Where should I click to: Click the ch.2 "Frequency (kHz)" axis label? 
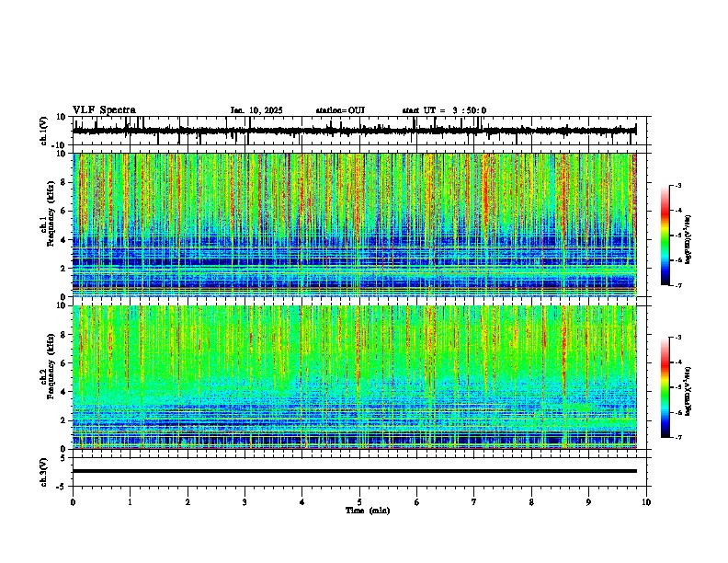51,366
